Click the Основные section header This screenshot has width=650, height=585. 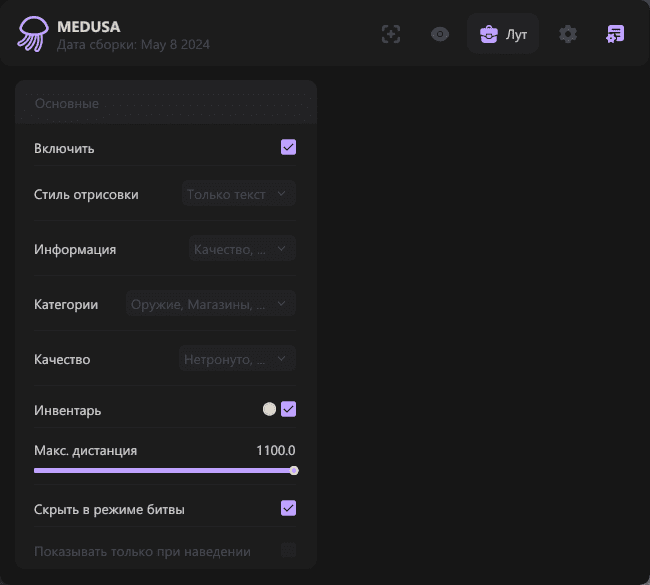point(67,103)
